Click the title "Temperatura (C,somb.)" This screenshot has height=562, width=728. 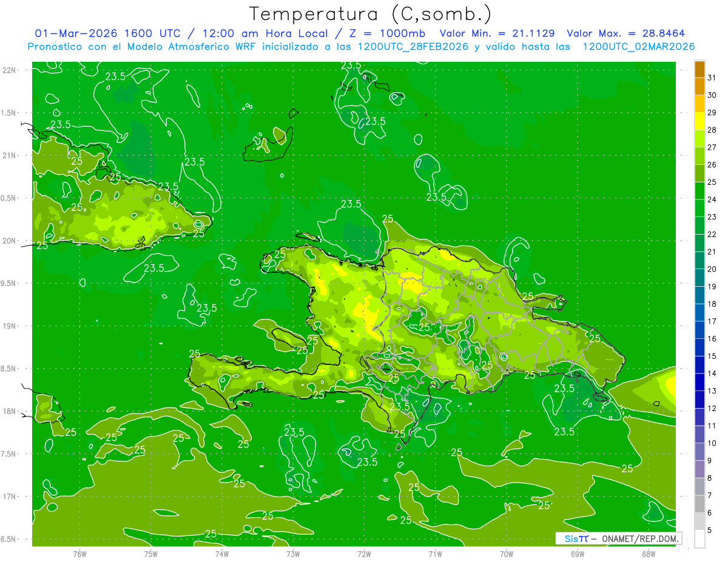tap(370, 15)
